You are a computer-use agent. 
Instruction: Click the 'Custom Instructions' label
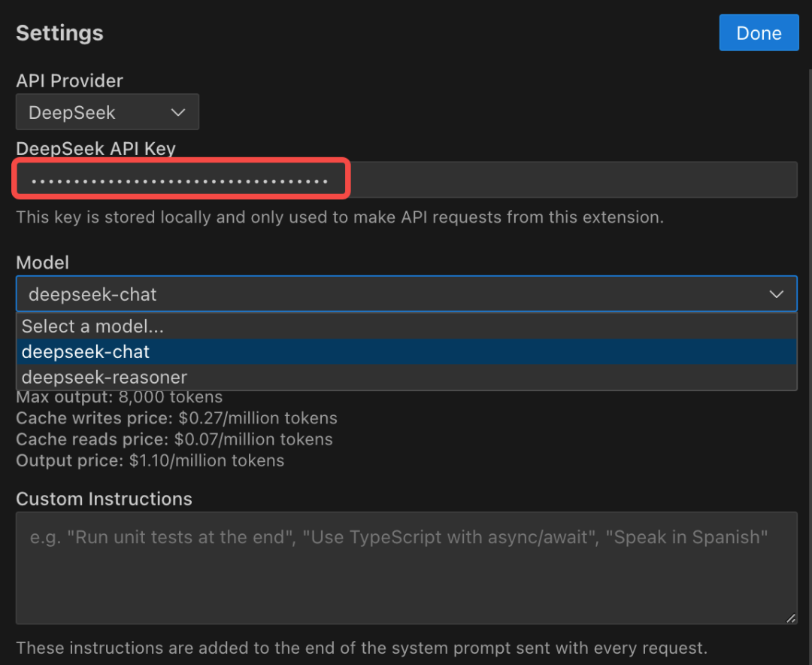point(104,499)
